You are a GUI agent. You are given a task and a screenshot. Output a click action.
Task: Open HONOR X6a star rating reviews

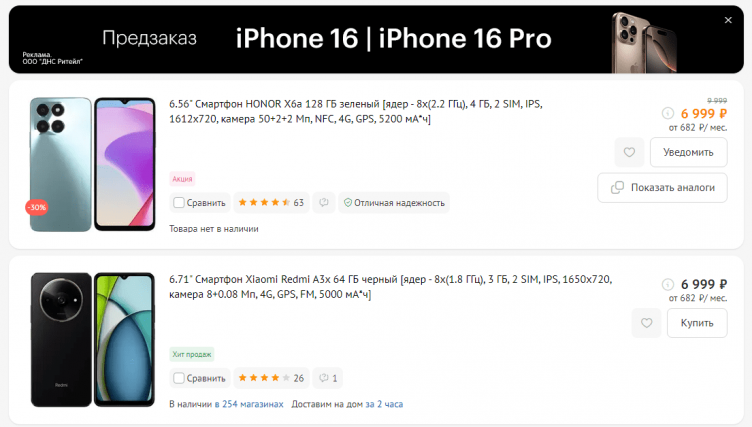point(270,203)
